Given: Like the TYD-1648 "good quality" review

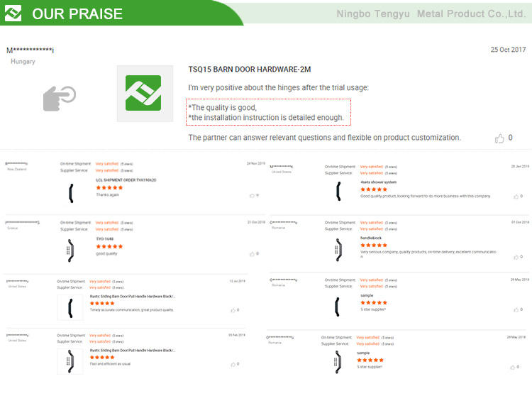Looking at the screenshot, I should point(252,254).
